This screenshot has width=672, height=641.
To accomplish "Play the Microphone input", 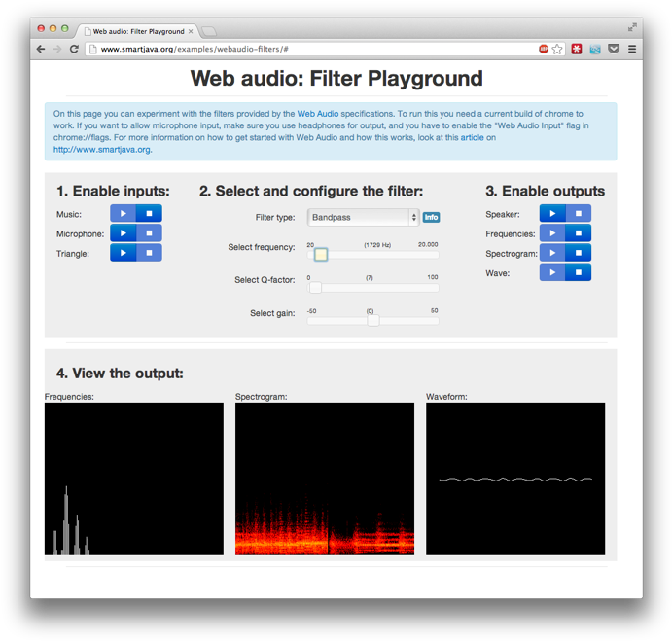I will tap(123, 233).
